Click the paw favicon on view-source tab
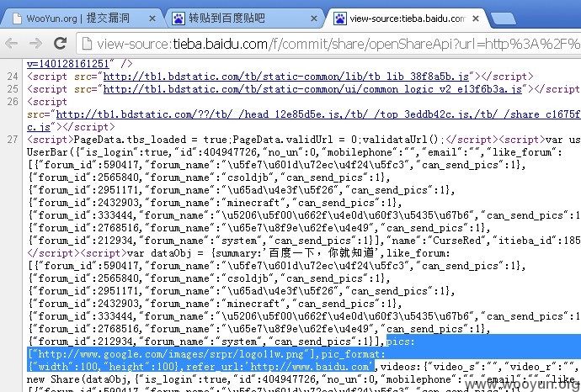This screenshot has height=392, width=581. tap(340, 19)
